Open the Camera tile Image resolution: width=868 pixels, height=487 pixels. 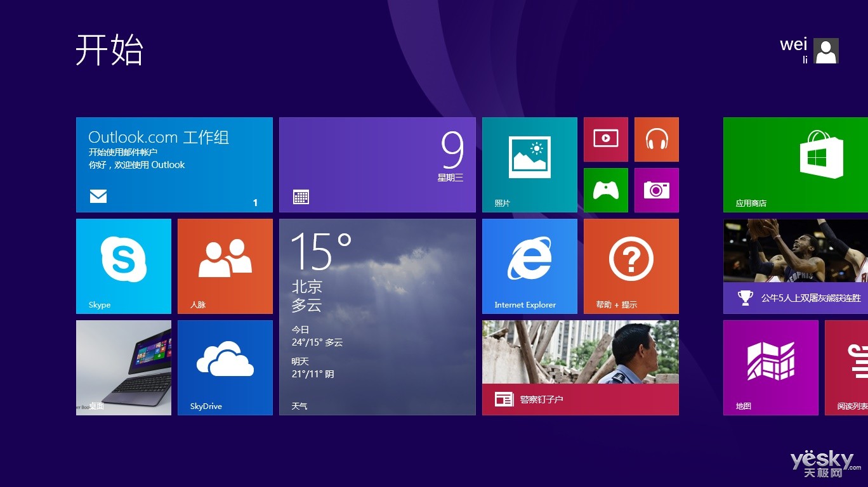pyautogui.click(x=657, y=190)
